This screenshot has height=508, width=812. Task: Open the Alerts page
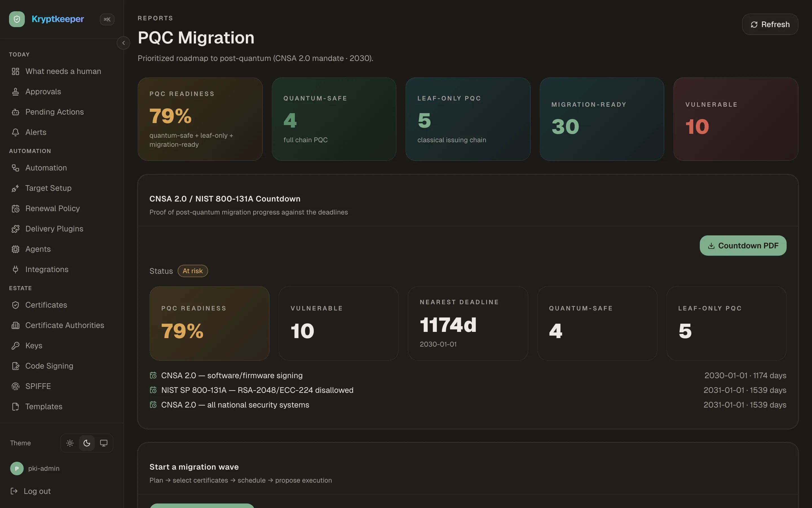62,132
